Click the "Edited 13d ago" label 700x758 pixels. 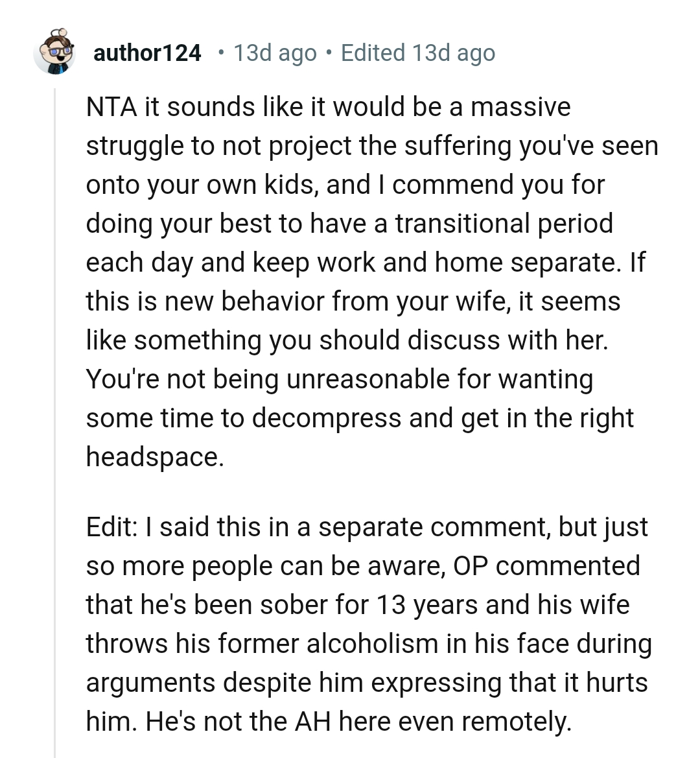pyautogui.click(x=418, y=53)
